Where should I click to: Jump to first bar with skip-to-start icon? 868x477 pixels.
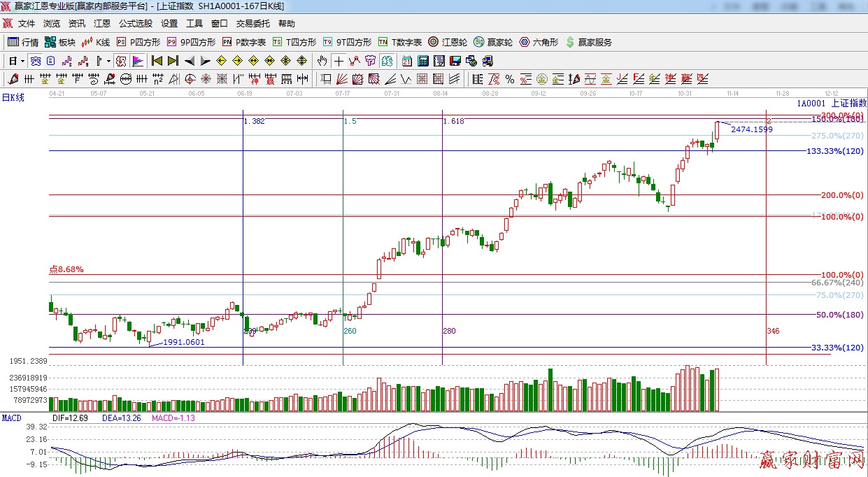point(157,61)
